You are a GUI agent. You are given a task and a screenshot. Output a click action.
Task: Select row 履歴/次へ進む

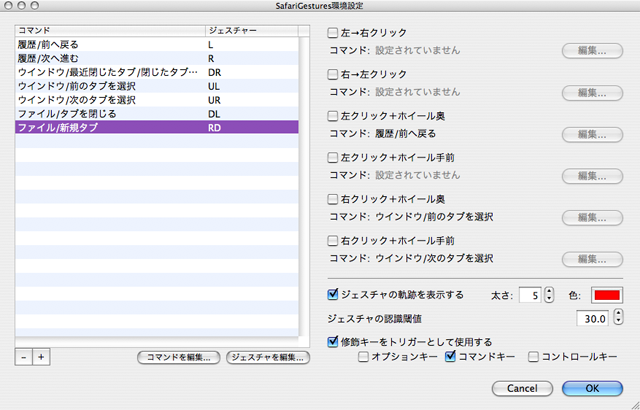click(x=157, y=58)
